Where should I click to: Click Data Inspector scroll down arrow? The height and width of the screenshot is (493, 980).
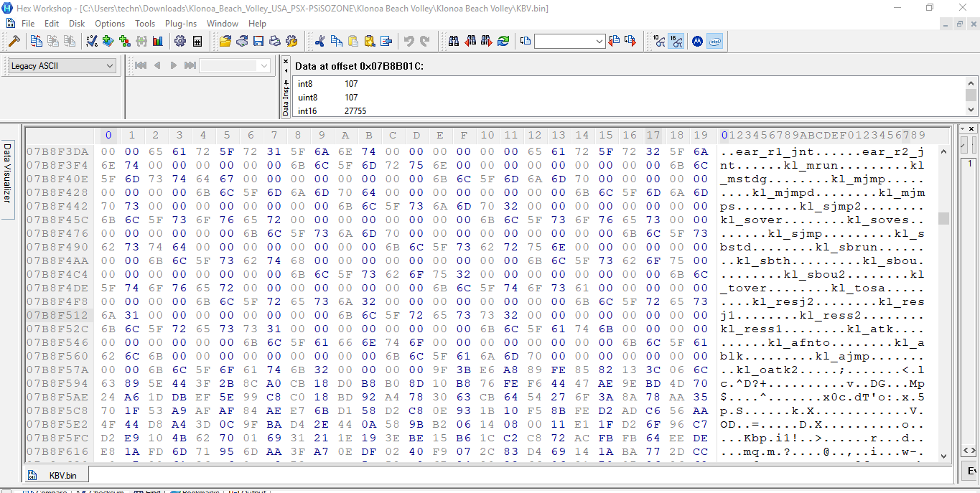[971, 110]
